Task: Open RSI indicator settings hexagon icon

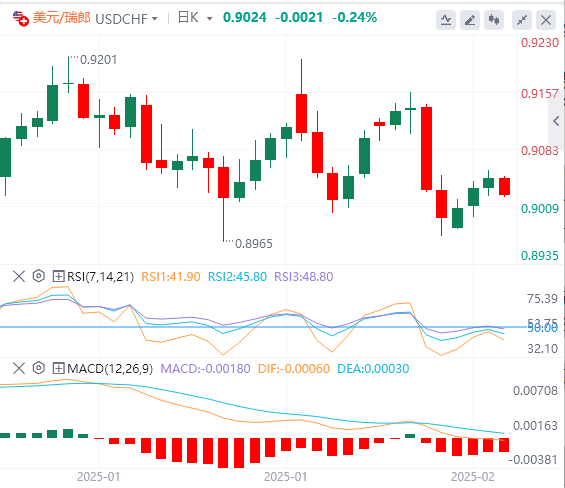Action: (39, 276)
